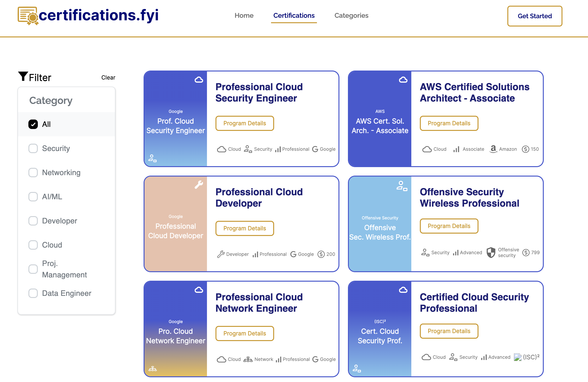Click Google logo icon in Professional Cloud Network Engineer card
This screenshot has width=588, height=382.
tap(315, 359)
